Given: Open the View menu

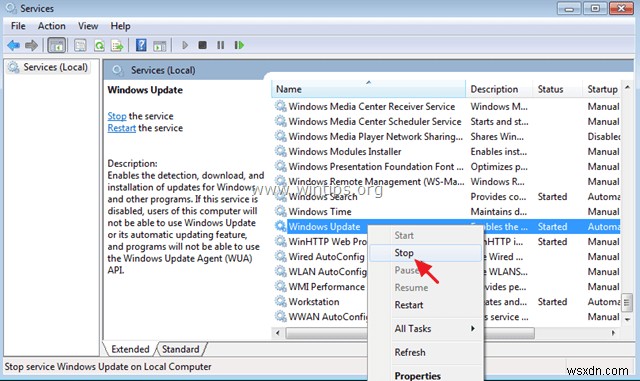Looking at the screenshot, I should 88,26.
